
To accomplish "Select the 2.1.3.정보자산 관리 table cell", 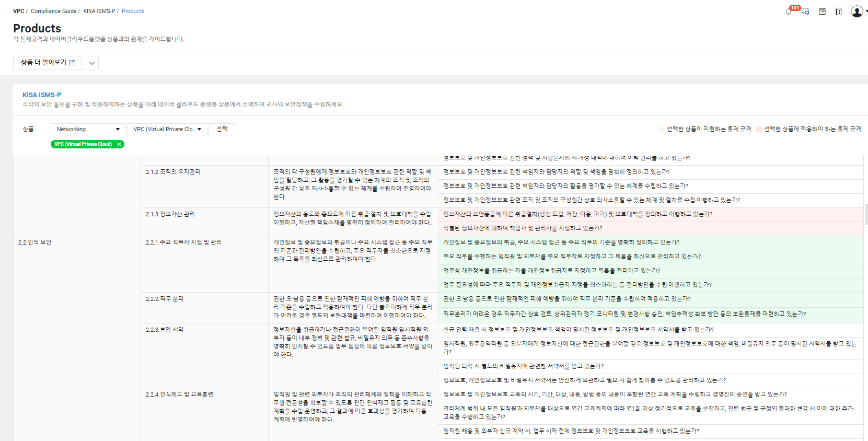I will [x=170, y=214].
